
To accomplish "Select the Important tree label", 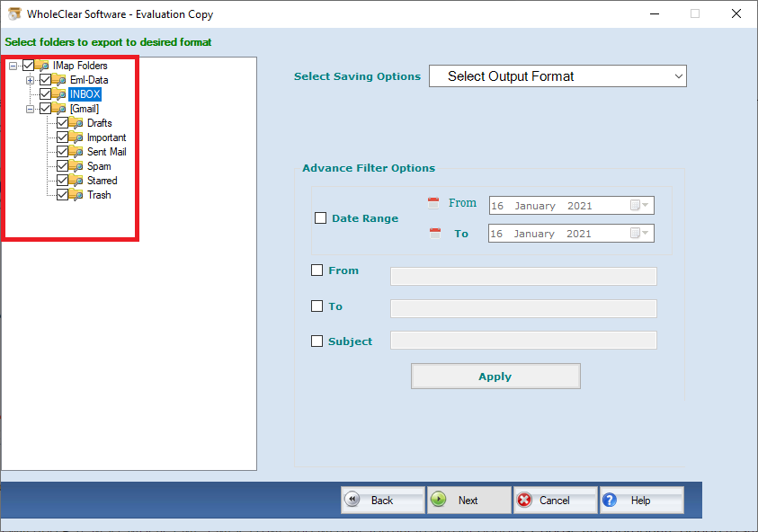I will click(x=106, y=137).
